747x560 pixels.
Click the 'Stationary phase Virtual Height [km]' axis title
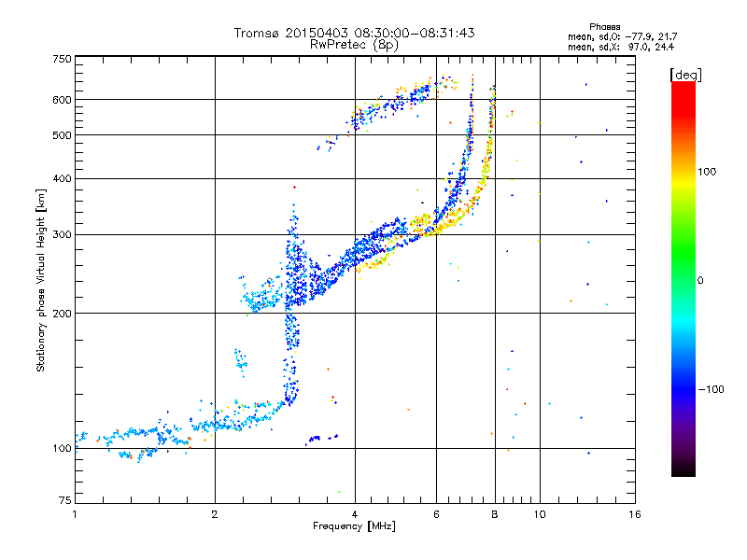point(40,280)
